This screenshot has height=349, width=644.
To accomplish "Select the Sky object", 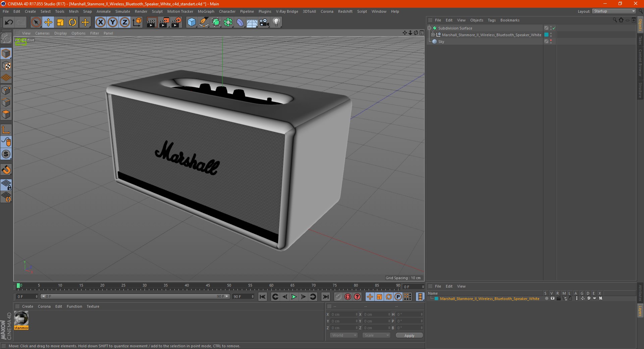I will (x=441, y=42).
